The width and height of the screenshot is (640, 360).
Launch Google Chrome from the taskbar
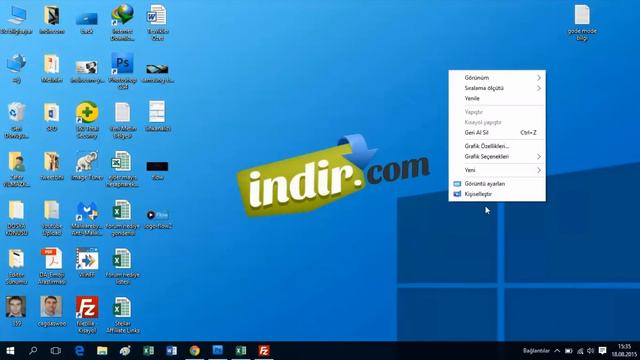195,351
